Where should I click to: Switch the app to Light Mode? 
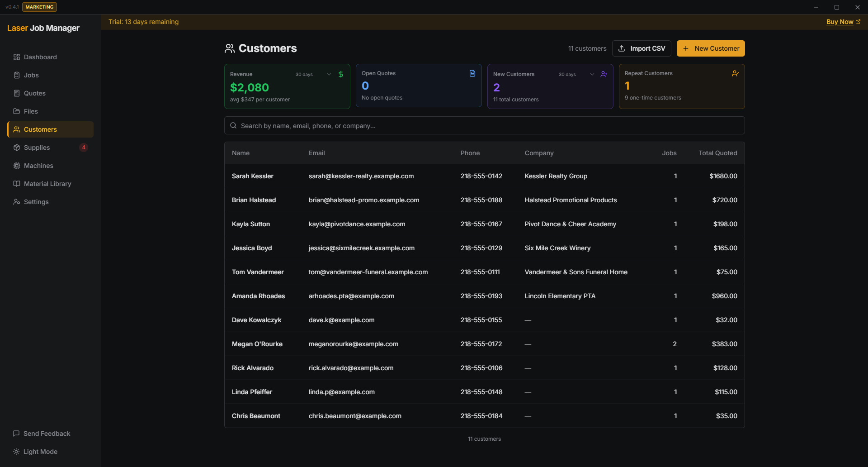[x=35, y=451]
